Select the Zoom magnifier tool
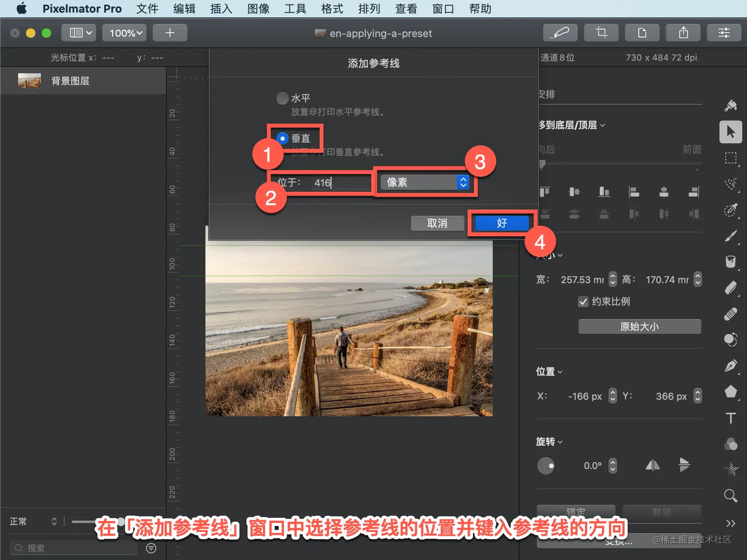Screen dimensions: 747x560 tap(731, 495)
